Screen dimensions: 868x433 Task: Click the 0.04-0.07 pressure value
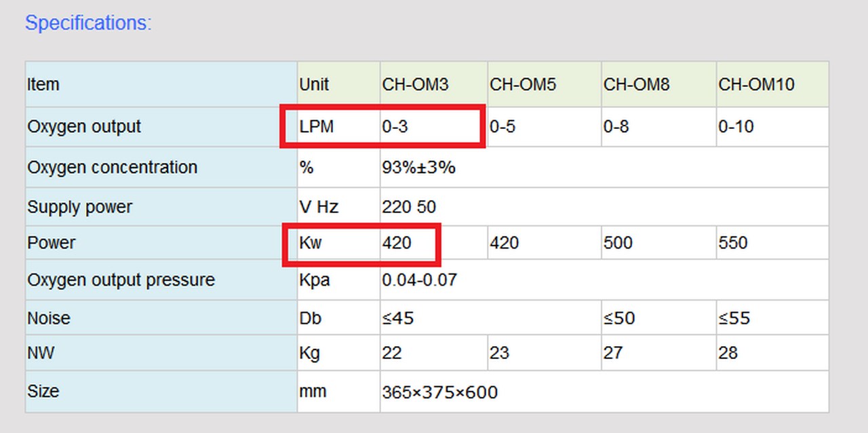(419, 280)
